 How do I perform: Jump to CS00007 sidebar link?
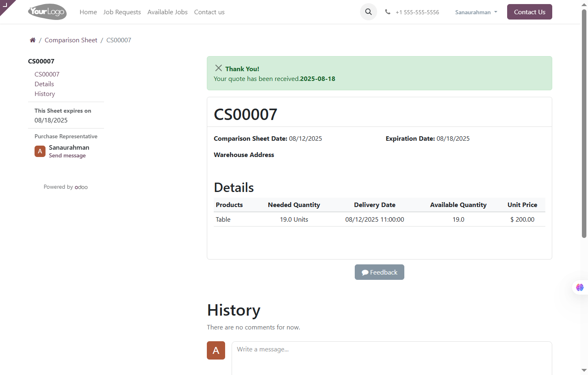47,74
